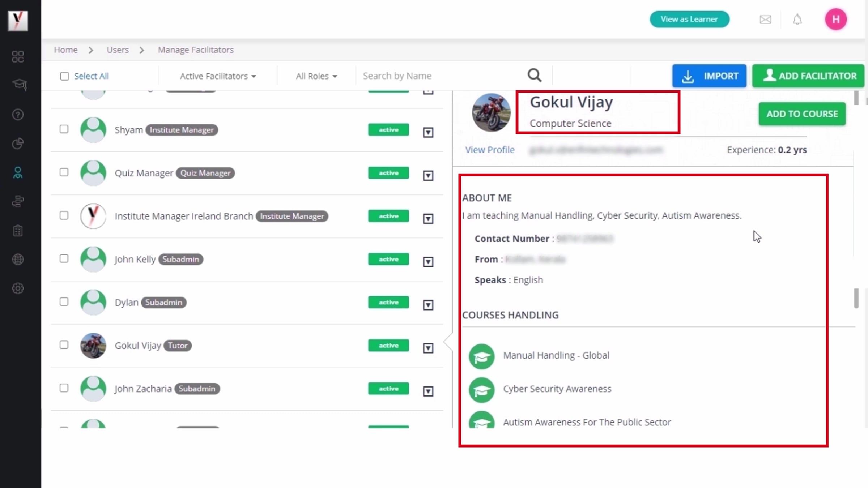The image size is (868, 488).
Task: Open the dashboard grid icon in sidebar
Action: tap(18, 57)
